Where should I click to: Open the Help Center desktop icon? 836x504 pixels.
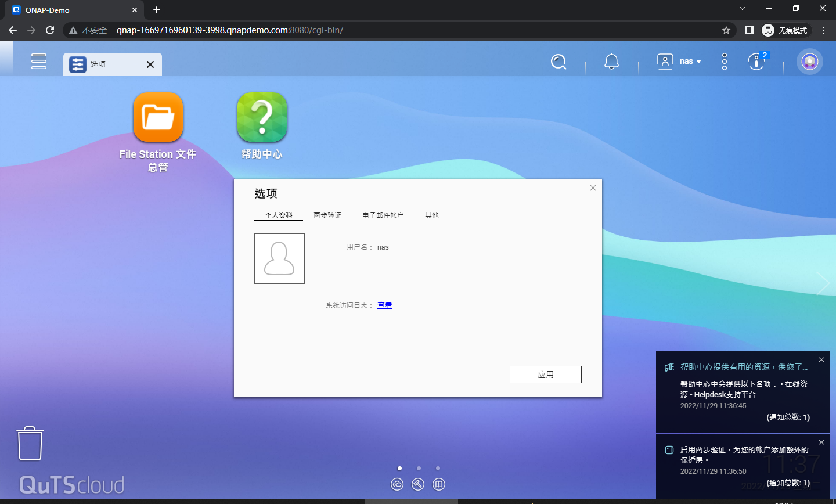262,118
